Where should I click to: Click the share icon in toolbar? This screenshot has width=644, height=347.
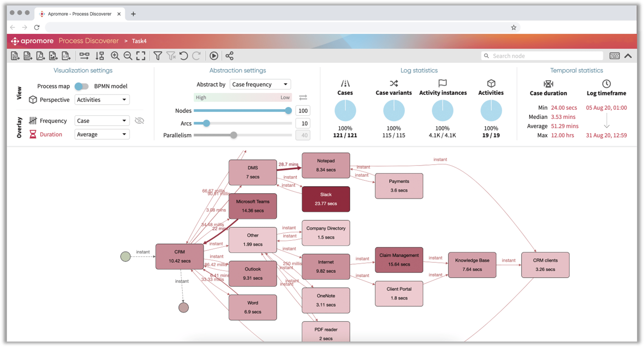pyautogui.click(x=229, y=56)
